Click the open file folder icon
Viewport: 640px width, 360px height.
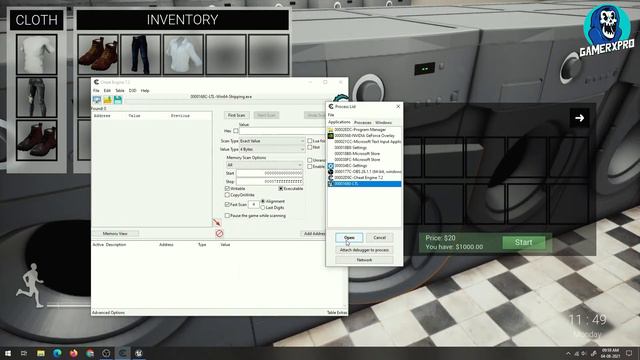[107, 100]
